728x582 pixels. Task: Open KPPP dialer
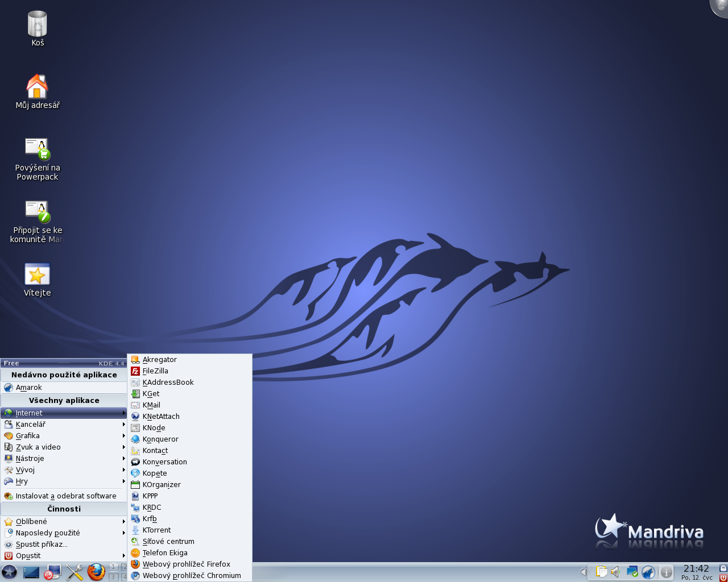pyautogui.click(x=189, y=496)
